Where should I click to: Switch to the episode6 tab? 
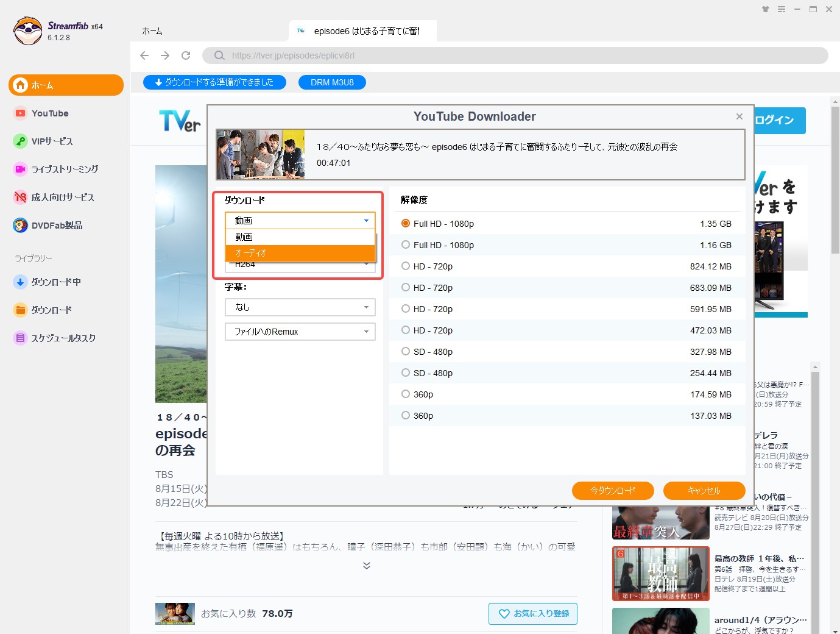pos(363,30)
